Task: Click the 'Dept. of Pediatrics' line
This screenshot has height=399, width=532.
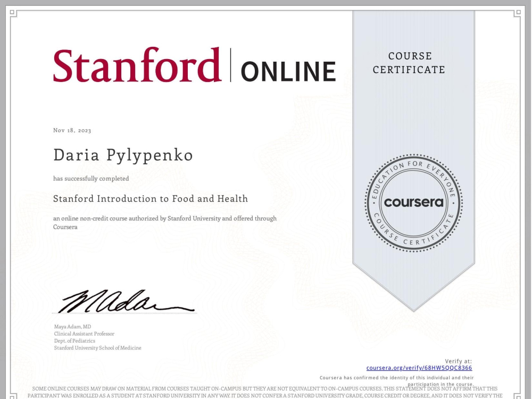Action: [74, 340]
